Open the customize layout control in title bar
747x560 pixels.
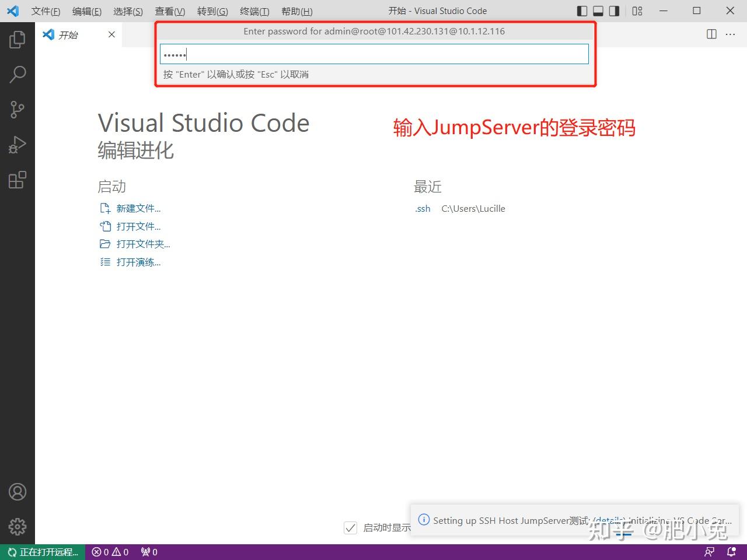click(637, 10)
